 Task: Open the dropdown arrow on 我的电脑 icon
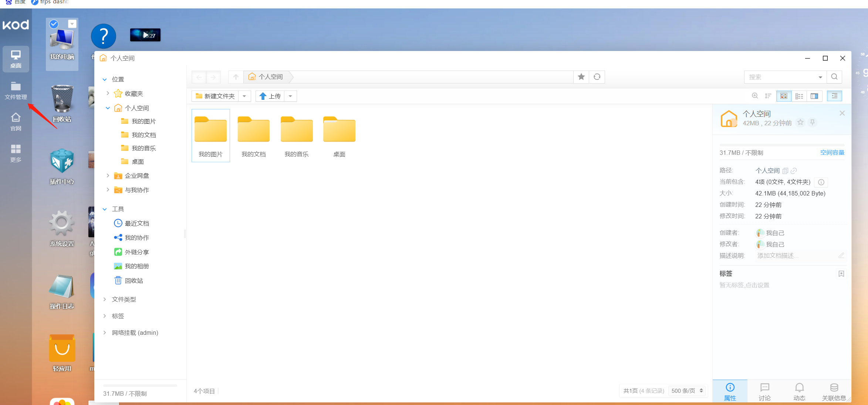(x=72, y=24)
